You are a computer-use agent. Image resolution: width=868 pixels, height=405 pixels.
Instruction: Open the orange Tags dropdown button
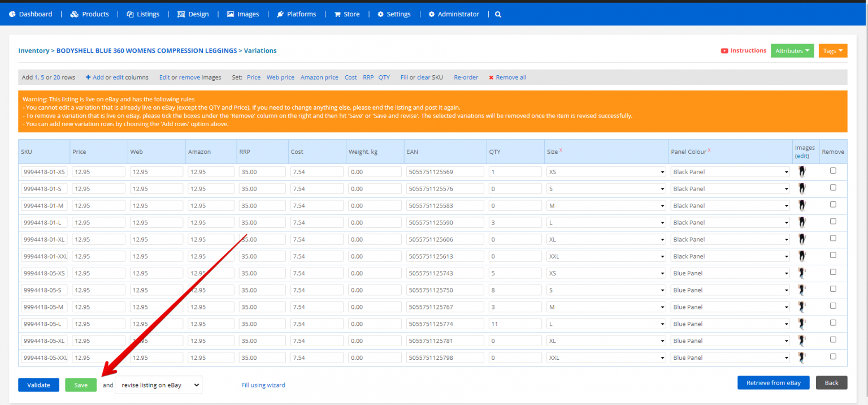833,50
